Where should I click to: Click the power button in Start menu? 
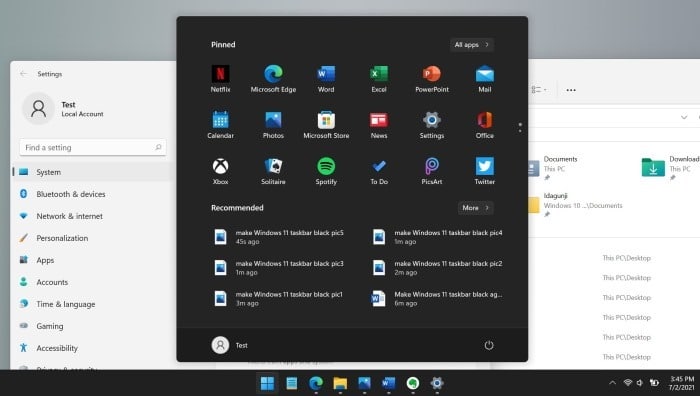coord(489,345)
